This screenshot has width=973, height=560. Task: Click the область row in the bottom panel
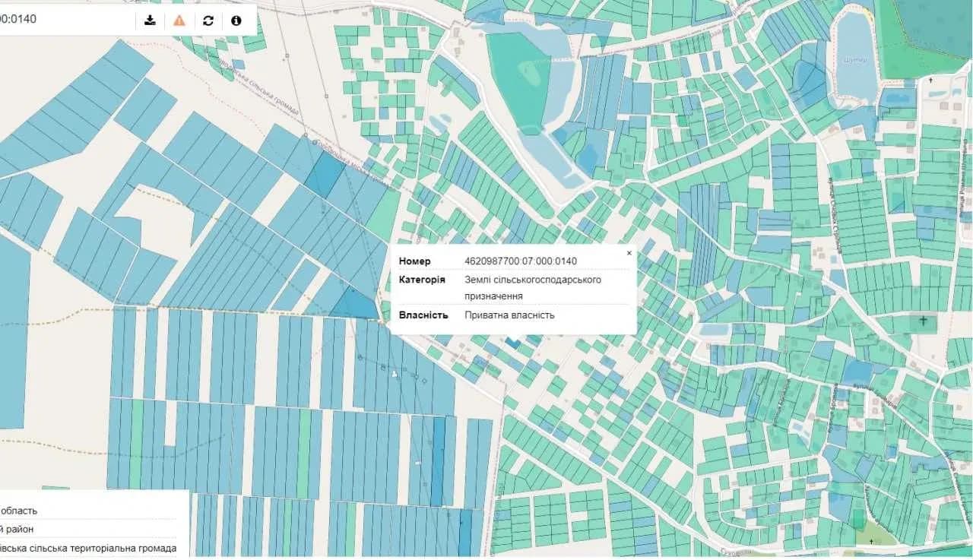click(x=91, y=511)
